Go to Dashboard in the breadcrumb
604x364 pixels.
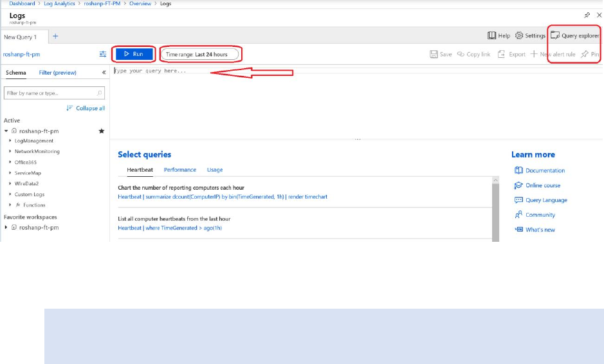tap(22, 3)
